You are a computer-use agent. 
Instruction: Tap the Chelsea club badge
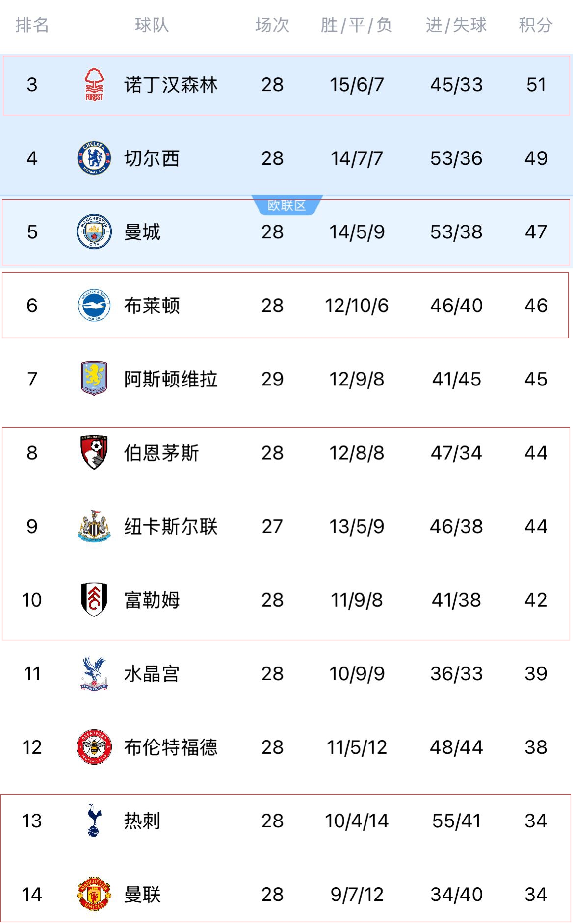point(94,158)
